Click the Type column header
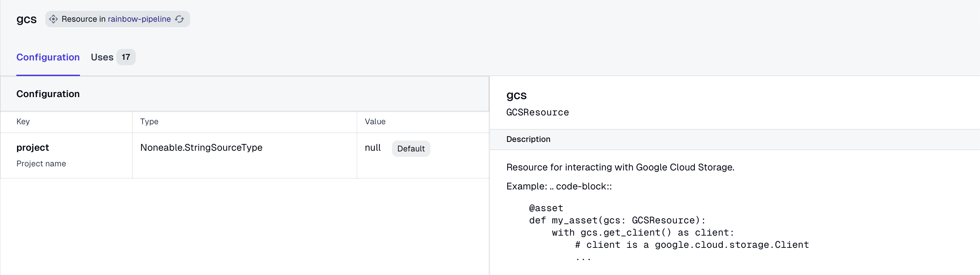 tap(149, 122)
